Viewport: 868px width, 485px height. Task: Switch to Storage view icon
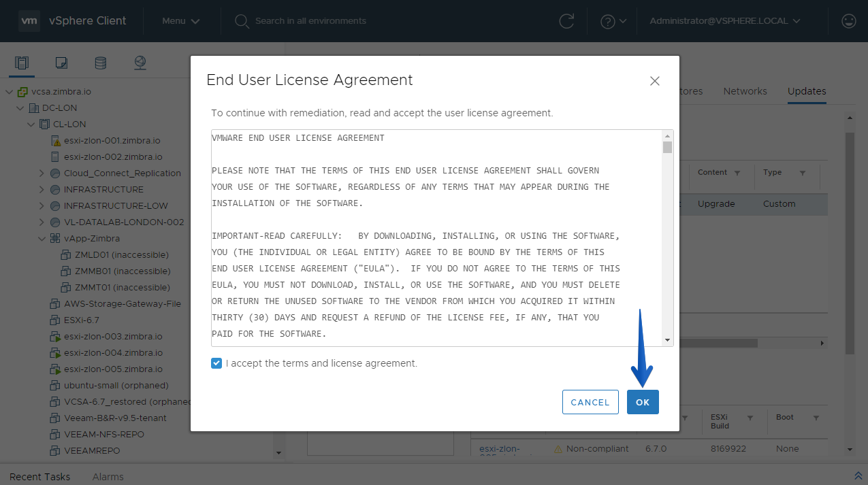click(x=100, y=63)
